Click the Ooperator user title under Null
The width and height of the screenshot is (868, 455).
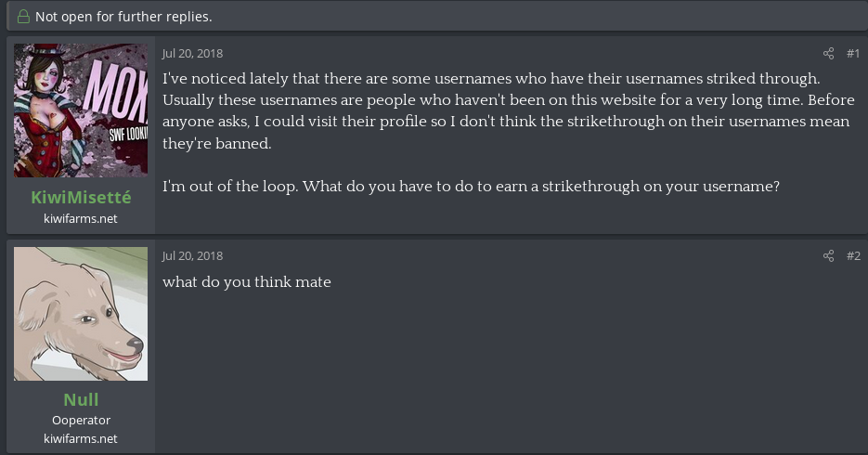point(81,421)
